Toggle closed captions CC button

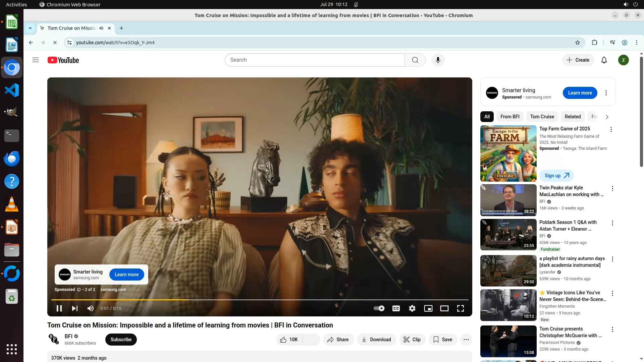[x=396, y=308]
